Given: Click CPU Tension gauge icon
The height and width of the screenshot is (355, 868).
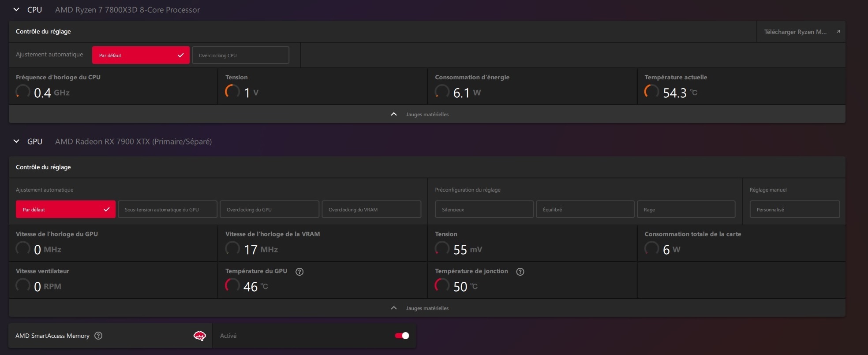Looking at the screenshot, I should pos(232,92).
